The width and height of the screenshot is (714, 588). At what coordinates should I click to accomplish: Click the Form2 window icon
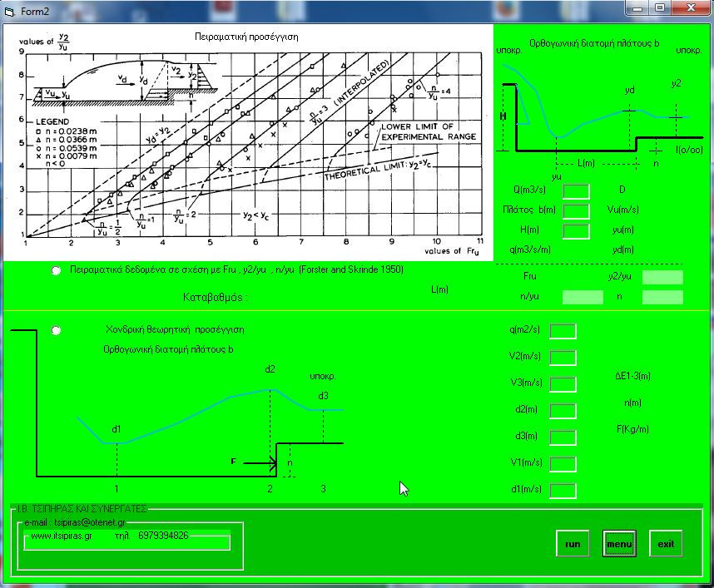point(9,12)
